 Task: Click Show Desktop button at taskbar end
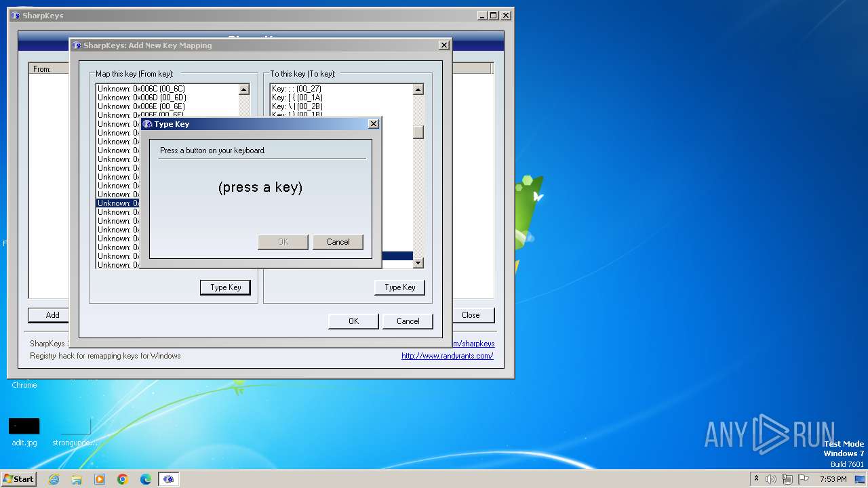(861, 479)
